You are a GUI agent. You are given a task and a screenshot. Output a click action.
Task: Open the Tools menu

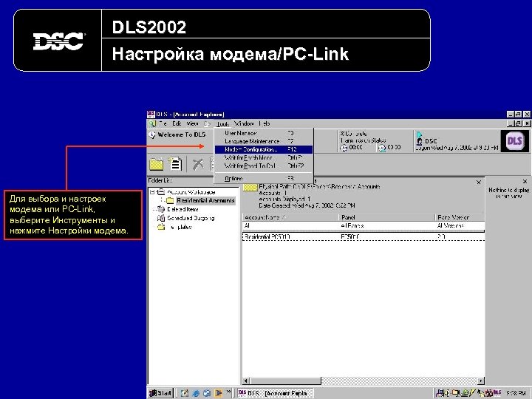click(x=223, y=124)
